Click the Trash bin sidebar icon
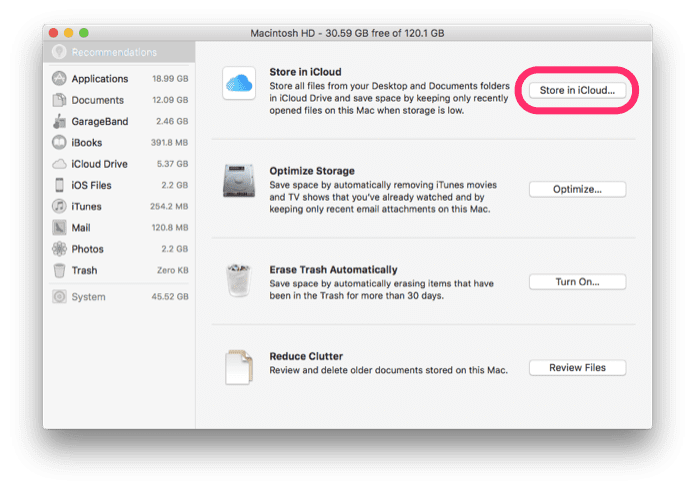 tap(59, 270)
